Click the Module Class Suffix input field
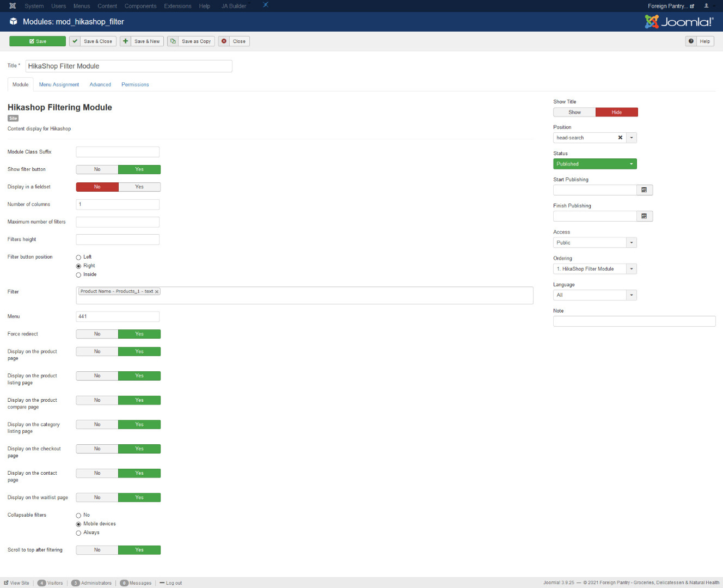Viewport: 723px width, 588px height. (x=118, y=152)
